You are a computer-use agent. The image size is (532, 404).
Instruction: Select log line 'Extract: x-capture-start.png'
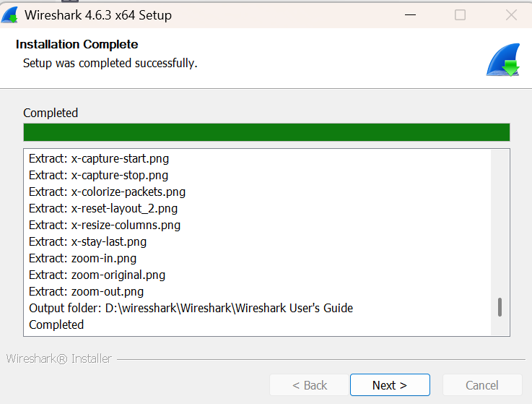click(x=99, y=159)
